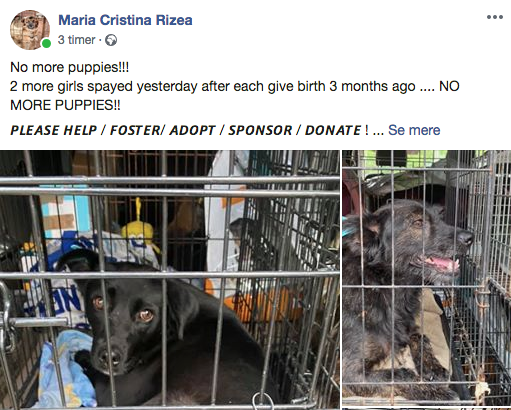The width and height of the screenshot is (511, 410).
Task: Click the word 'DONATE' in the post
Action: coord(333,130)
